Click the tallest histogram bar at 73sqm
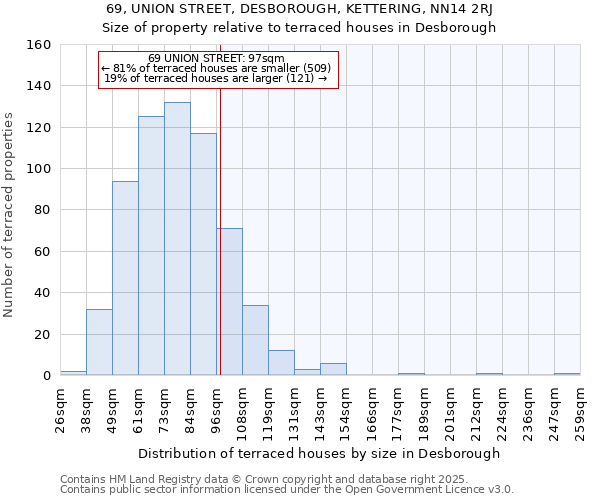This screenshot has height=500, width=600. [177, 240]
